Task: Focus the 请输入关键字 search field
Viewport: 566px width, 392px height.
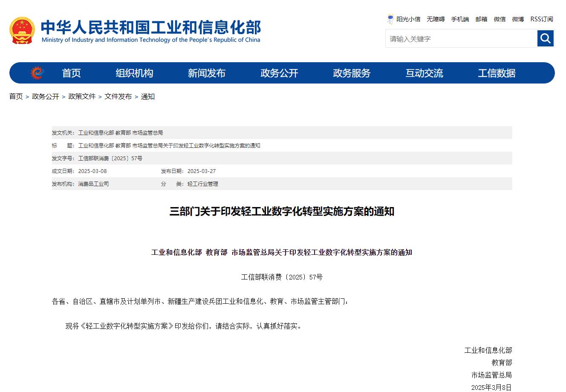Action: 462,38
